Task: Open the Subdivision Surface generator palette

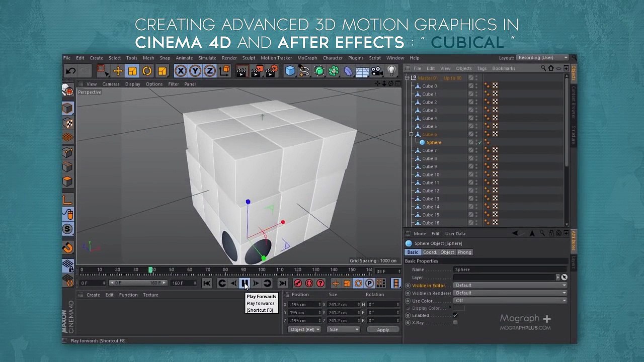Action: click(319, 71)
